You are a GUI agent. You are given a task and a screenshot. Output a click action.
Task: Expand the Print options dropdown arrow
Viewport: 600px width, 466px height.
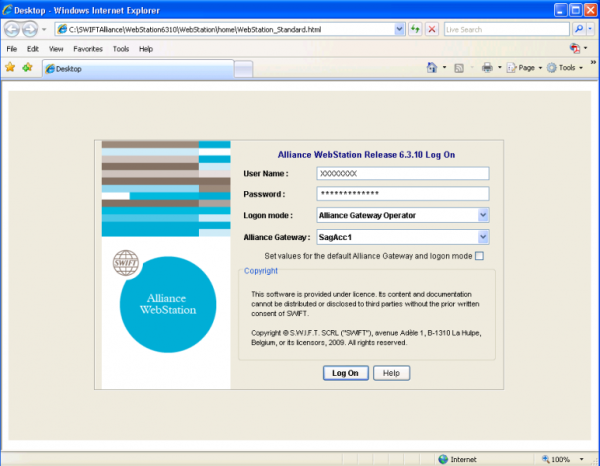tap(499, 68)
